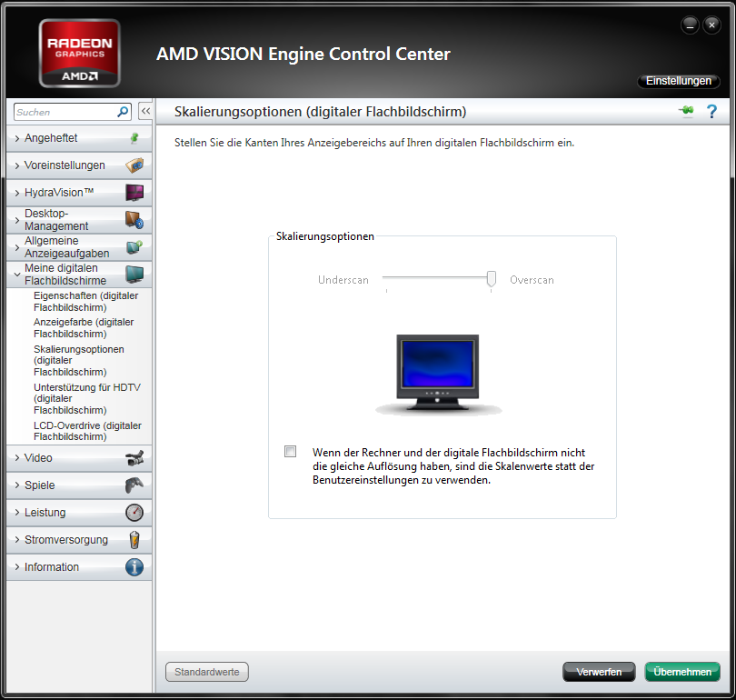Toggle the Skalenwerte statt Benutzereinstellungen checkbox
Screen dimensions: 736x700
point(291,452)
